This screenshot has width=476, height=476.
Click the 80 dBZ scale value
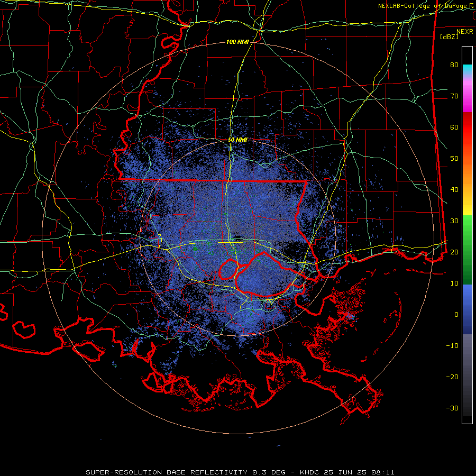tap(454, 65)
